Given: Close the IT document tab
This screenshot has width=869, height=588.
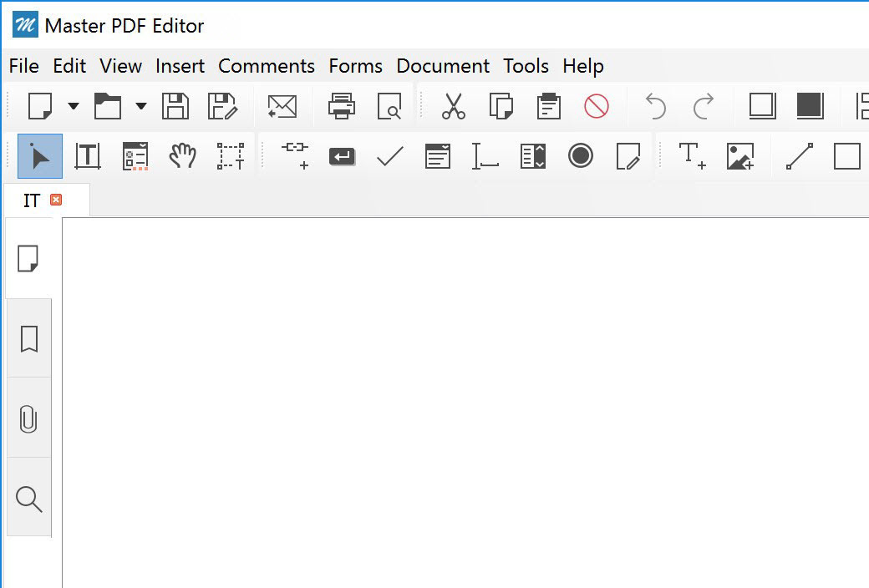Looking at the screenshot, I should 56,200.
